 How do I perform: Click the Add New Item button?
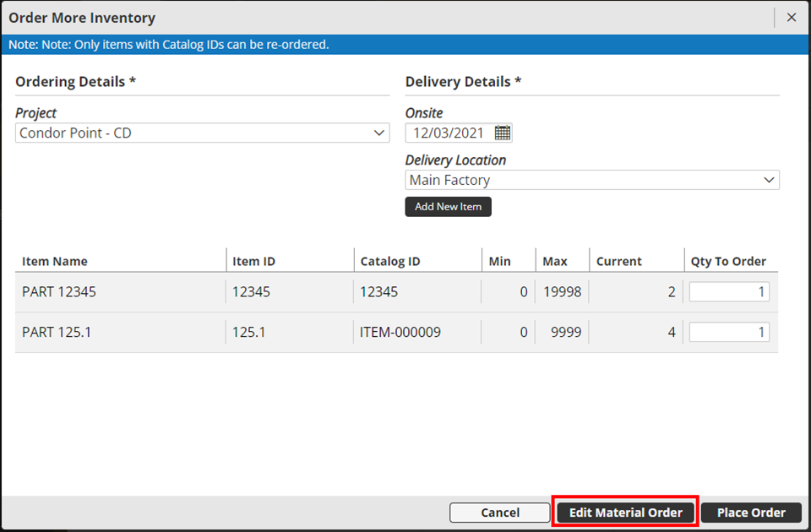[448, 207]
